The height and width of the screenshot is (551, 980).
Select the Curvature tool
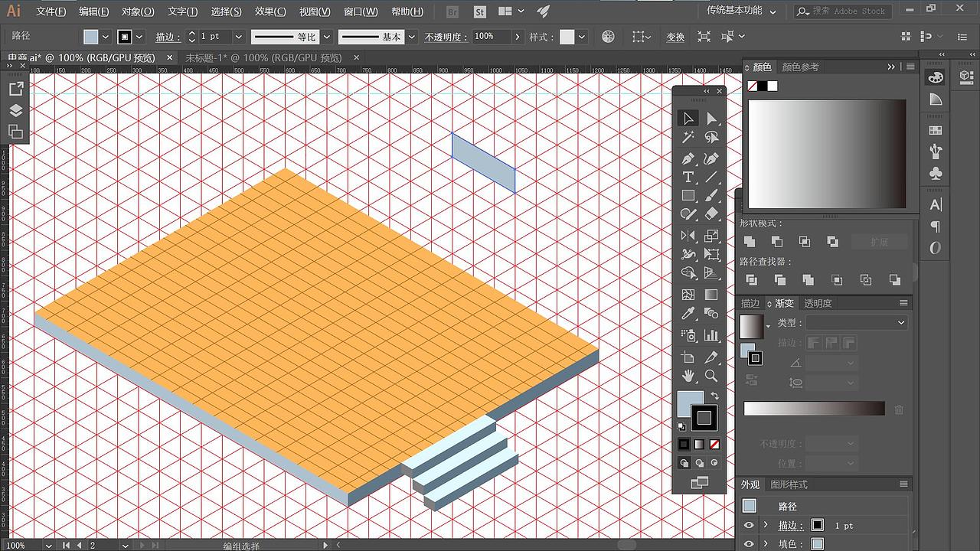(712, 158)
